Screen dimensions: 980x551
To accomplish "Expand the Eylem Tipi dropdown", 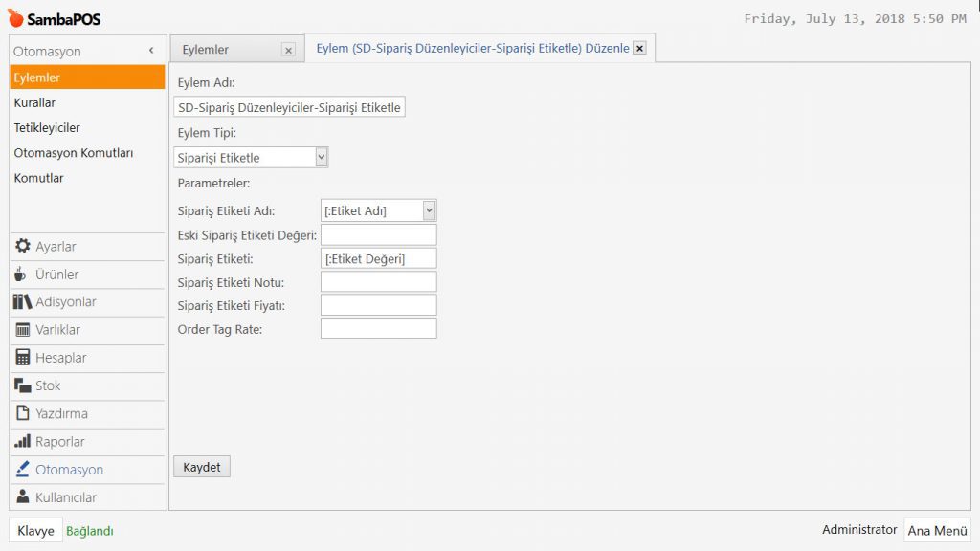I will (x=321, y=157).
